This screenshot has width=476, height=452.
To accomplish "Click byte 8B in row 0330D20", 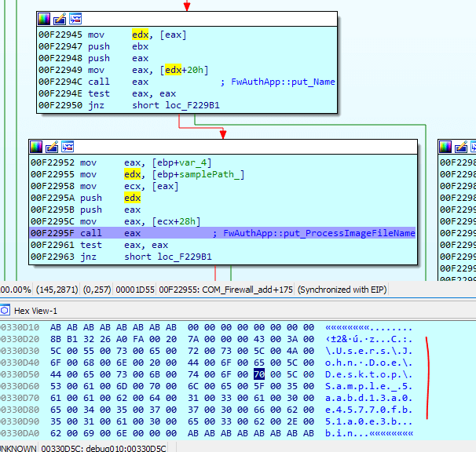I will [x=56, y=339].
